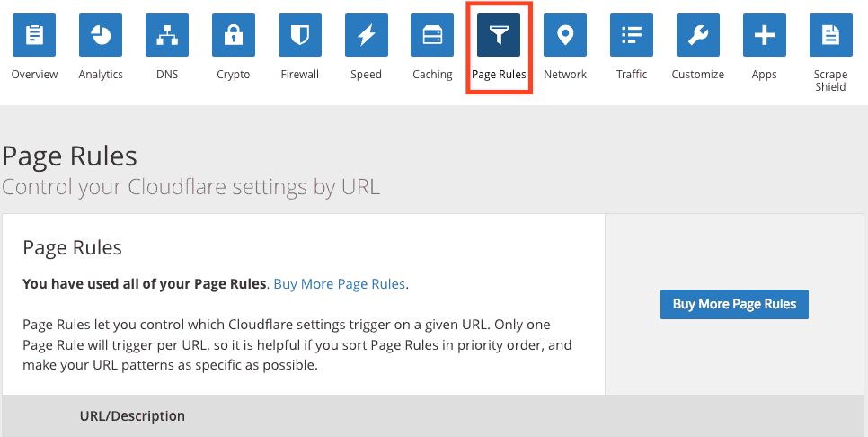Click the 'You have used all of your Page Rules' text
Screen dimensions: 868x437
point(145,284)
